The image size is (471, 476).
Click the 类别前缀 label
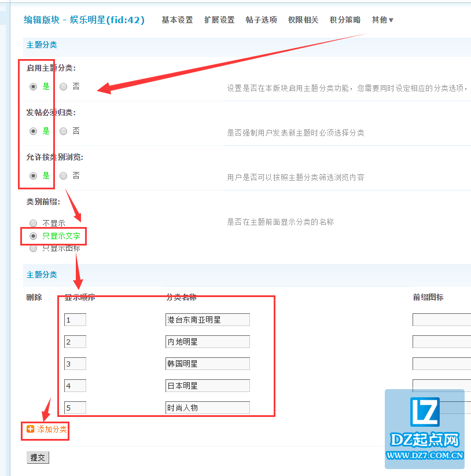[x=43, y=202]
